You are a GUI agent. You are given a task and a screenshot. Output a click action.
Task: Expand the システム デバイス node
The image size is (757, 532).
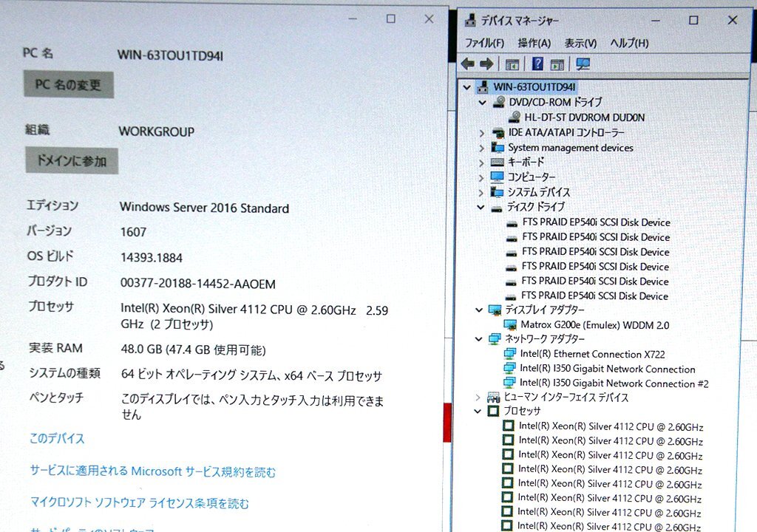click(x=481, y=193)
